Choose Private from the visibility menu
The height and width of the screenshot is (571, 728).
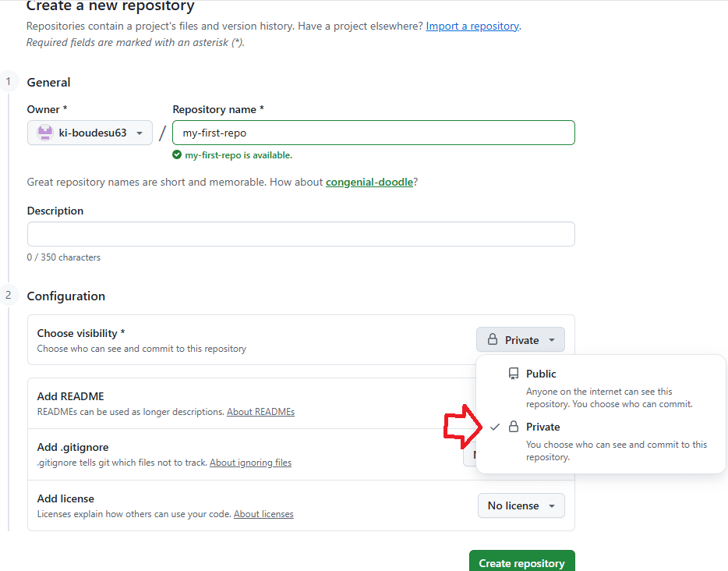point(543,427)
